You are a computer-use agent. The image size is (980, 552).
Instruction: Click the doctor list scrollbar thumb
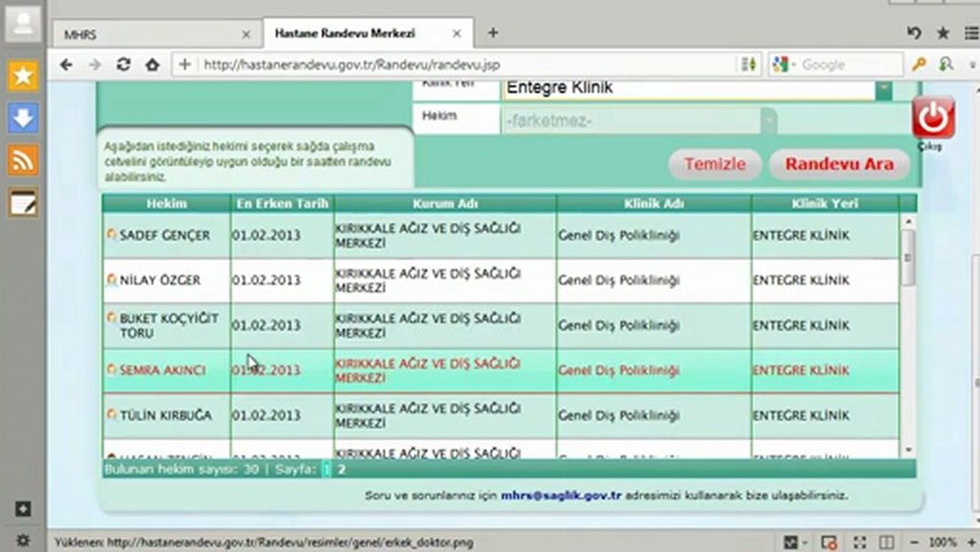click(908, 258)
